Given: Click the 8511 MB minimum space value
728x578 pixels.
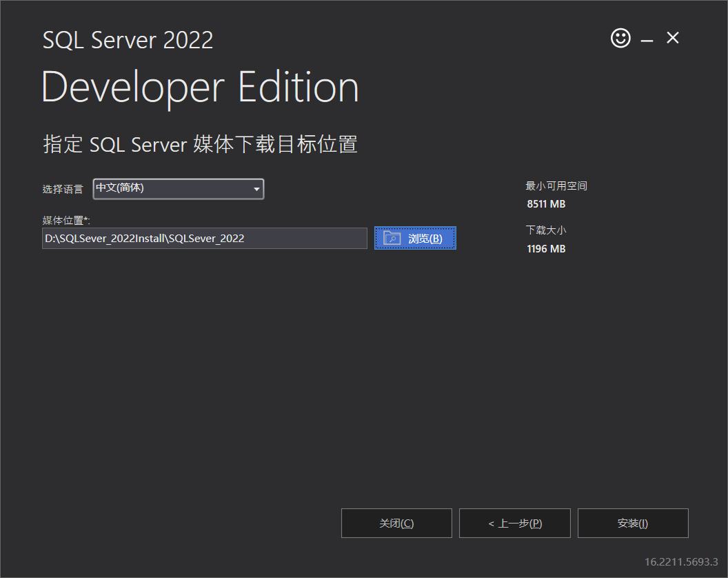Looking at the screenshot, I should [546, 204].
